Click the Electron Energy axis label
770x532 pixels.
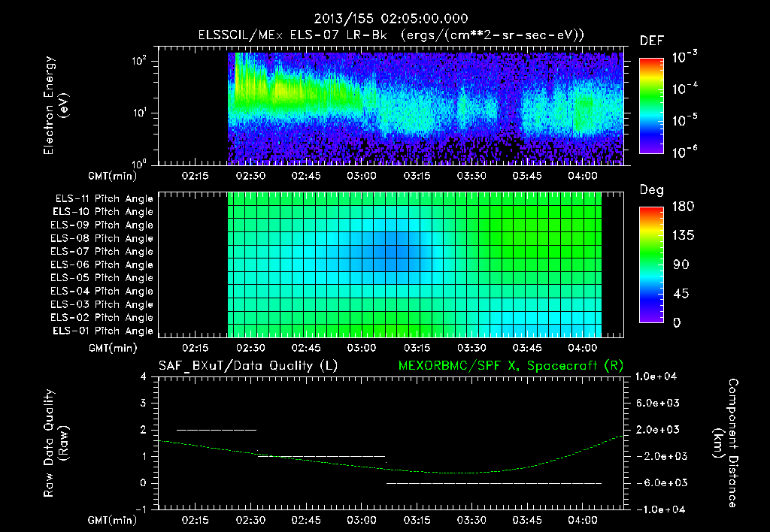(x=56, y=106)
